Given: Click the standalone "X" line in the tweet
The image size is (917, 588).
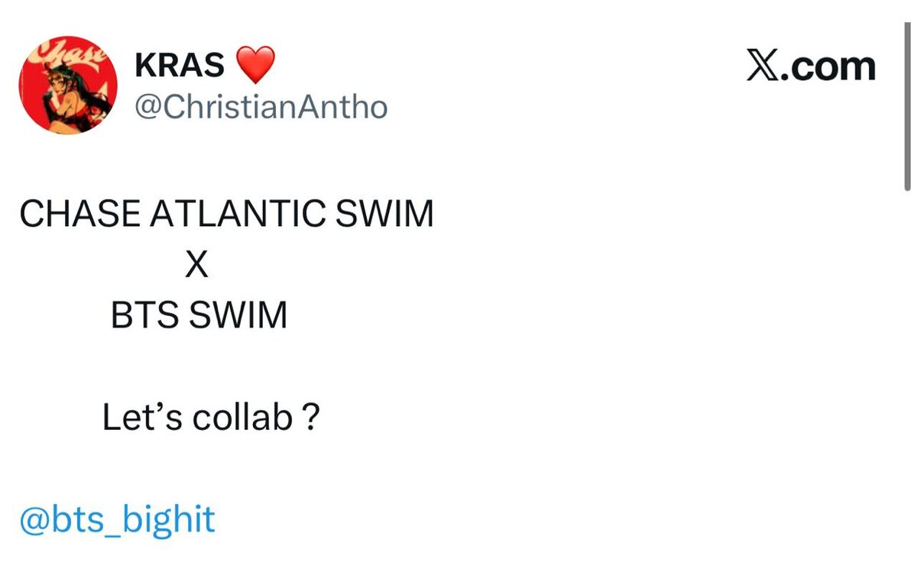Looking at the screenshot, I should pyautogui.click(x=197, y=266).
